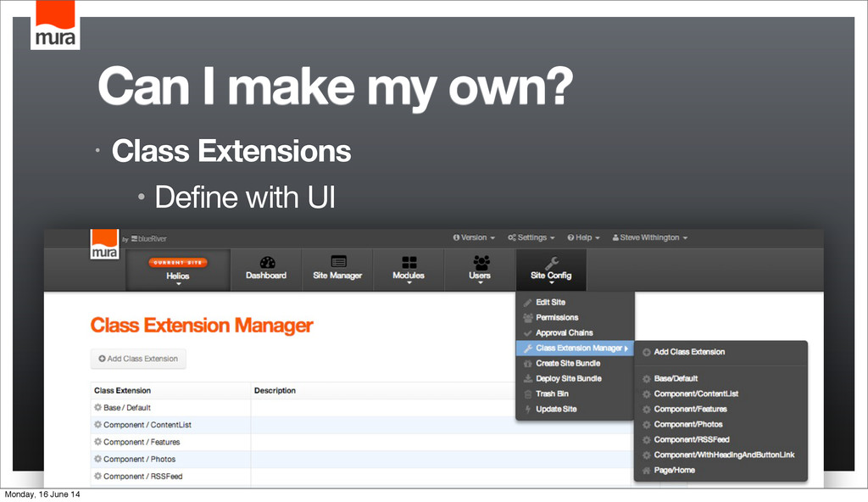Open the Steve Withington user menu
This screenshot has height=502, width=868.
pos(650,237)
